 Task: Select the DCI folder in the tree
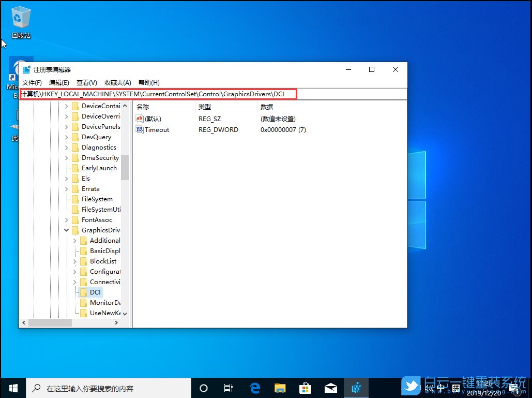[x=95, y=292]
